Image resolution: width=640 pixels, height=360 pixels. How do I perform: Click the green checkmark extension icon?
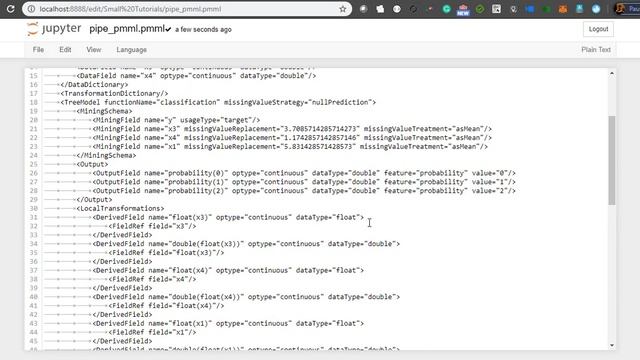480,9
